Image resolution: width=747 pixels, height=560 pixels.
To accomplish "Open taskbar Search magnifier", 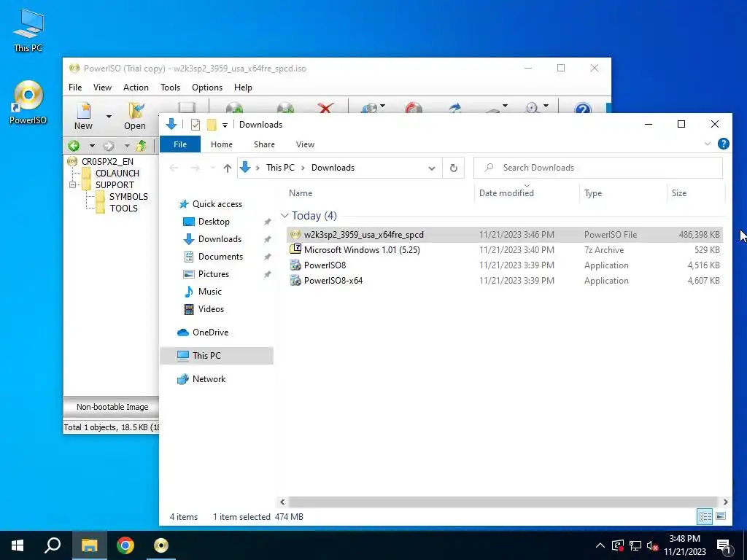I will click(53, 545).
